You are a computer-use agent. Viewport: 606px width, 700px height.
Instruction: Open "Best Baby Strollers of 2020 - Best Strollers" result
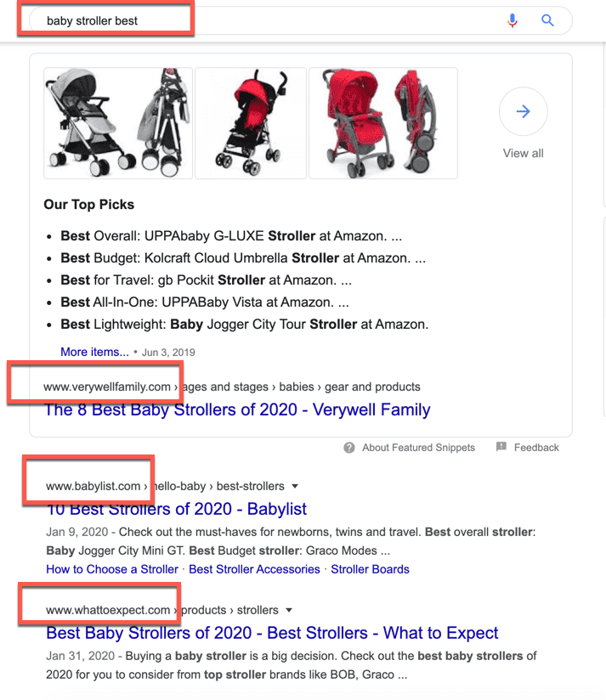271,633
